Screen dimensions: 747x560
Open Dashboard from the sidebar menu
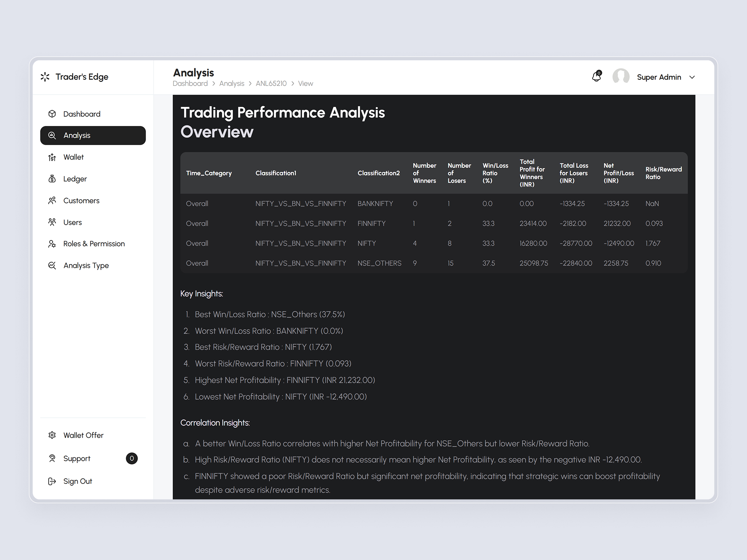[82, 114]
